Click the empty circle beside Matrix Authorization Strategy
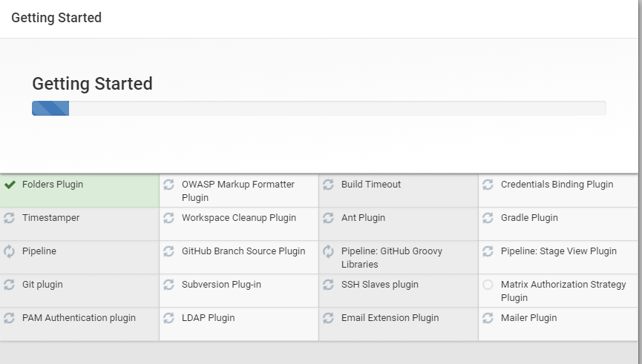The image size is (642, 364). pos(488,285)
